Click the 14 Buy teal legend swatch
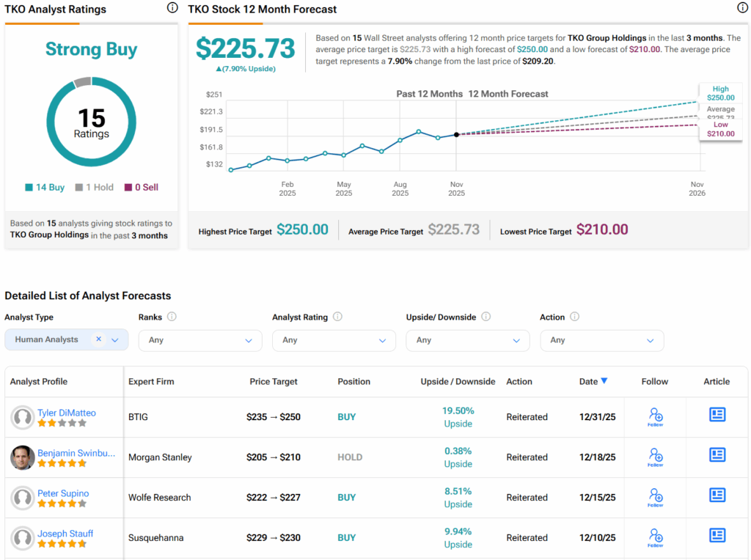The image size is (751, 560). pyautogui.click(x=29, y=188)
